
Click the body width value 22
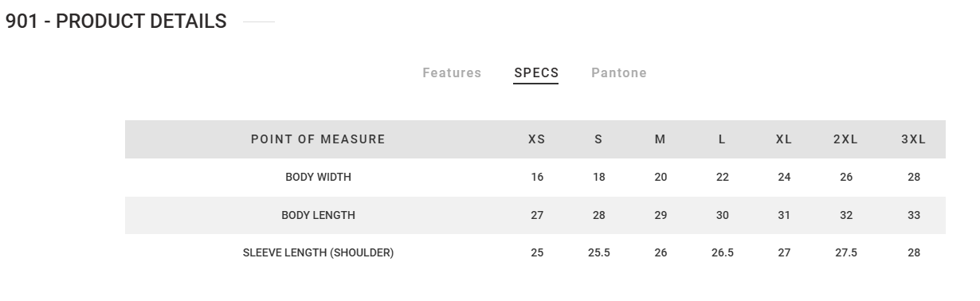click(722, 178)
